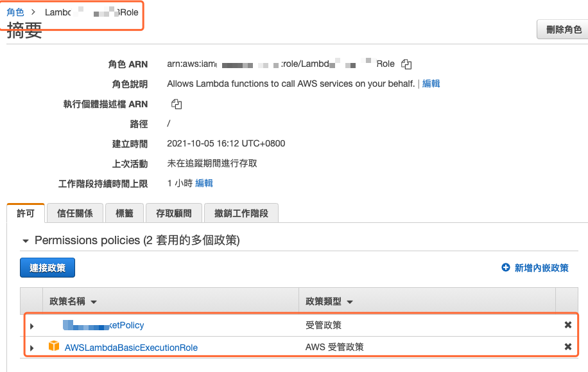Click the plus icon beside 新增內嵌政策
The width and height of the screenshot is (588, 372).
505,267
